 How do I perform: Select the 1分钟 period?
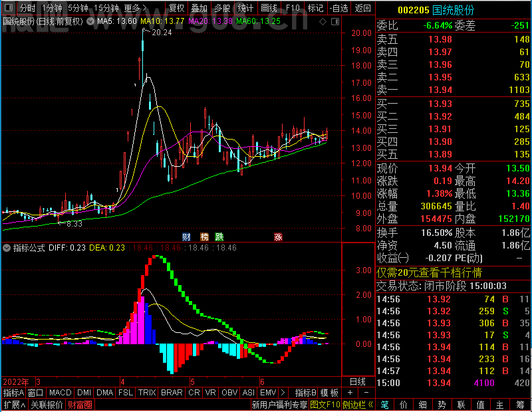(52, 8)
